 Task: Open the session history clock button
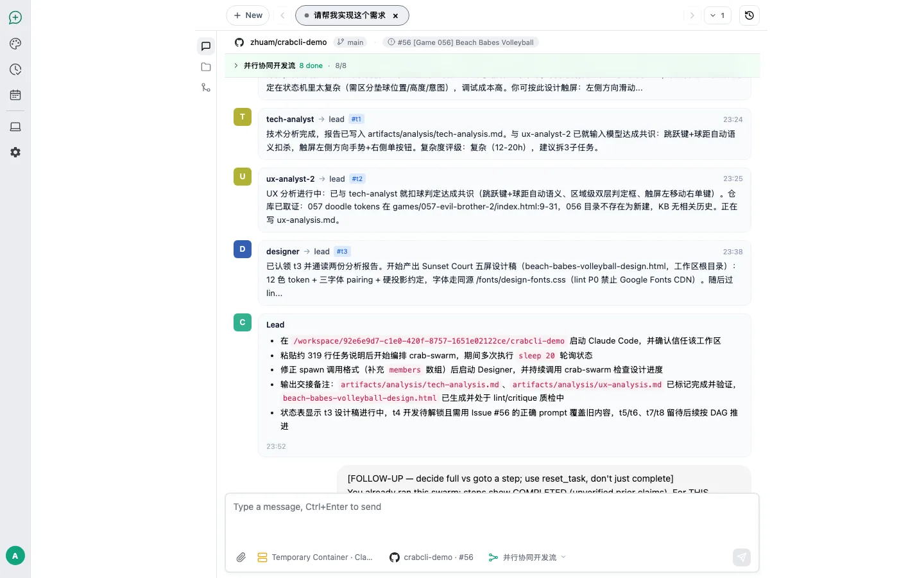[749, 15]
